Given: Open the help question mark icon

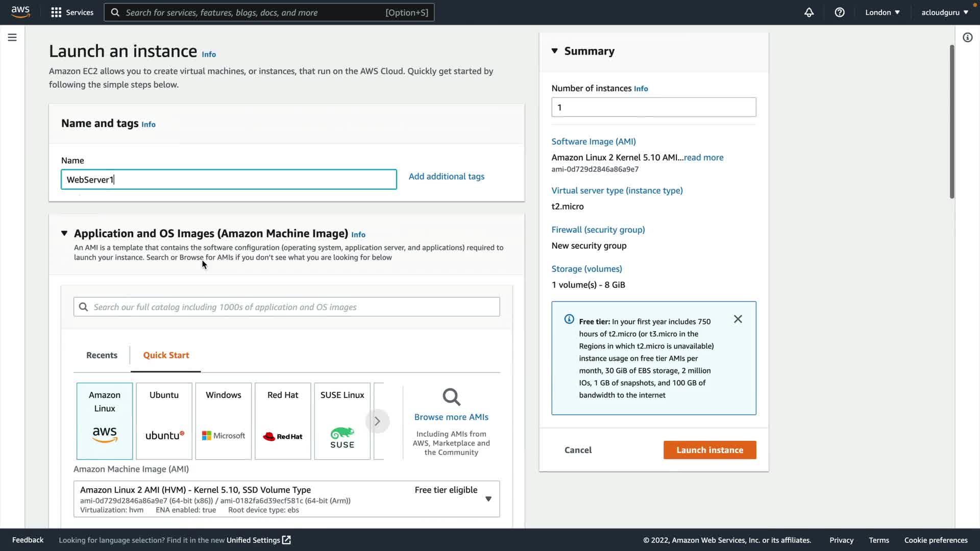Looking at the screenshot, I should pos(840,12).
